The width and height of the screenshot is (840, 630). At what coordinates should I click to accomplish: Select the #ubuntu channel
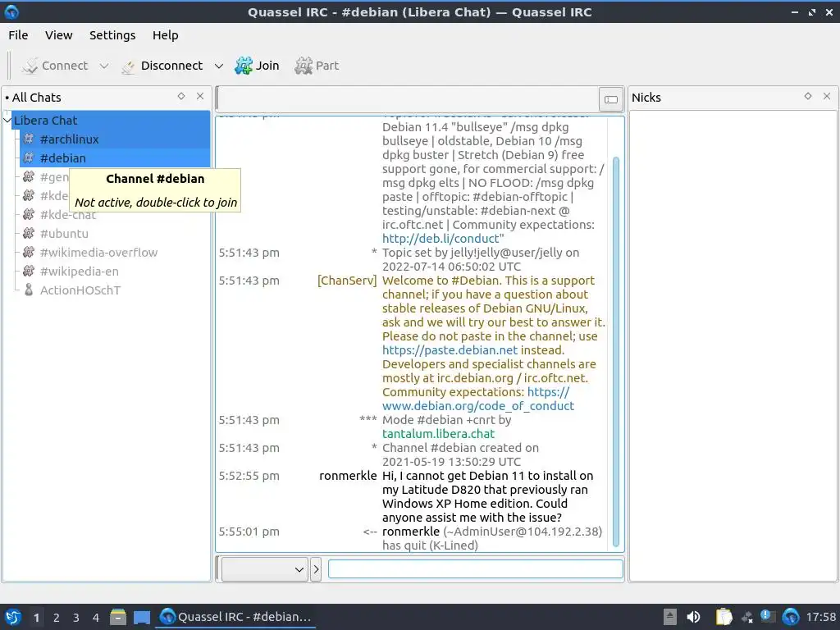coord(64,234)
